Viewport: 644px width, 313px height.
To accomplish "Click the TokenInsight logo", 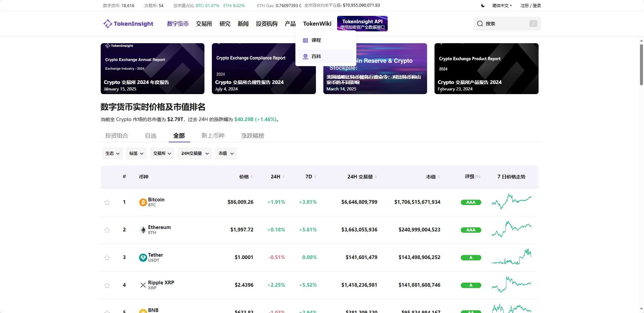I will 128,24.
